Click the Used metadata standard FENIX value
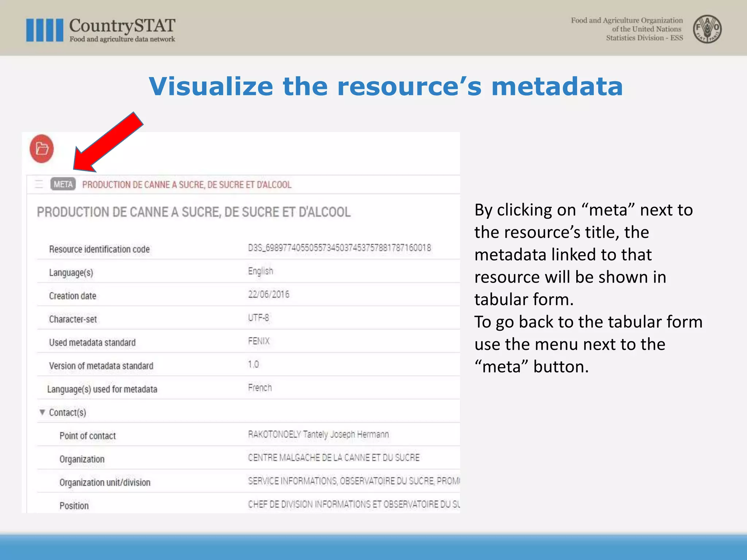 click(x=259, y=341)
